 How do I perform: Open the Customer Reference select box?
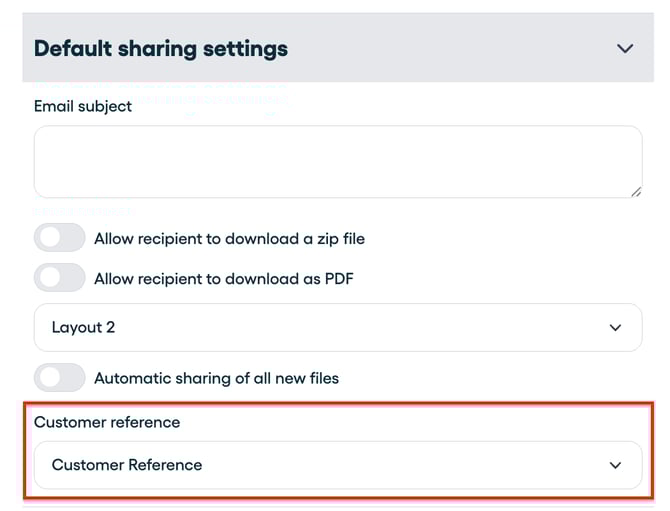(x=337, y=465)
